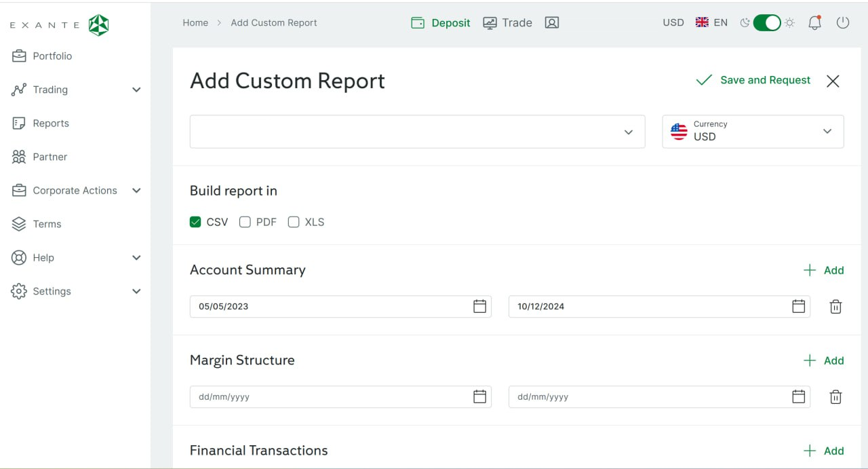Check the XLS format checkbox
Image resolution: width=868 pixels, height=469 pixels.
[294, 222]
